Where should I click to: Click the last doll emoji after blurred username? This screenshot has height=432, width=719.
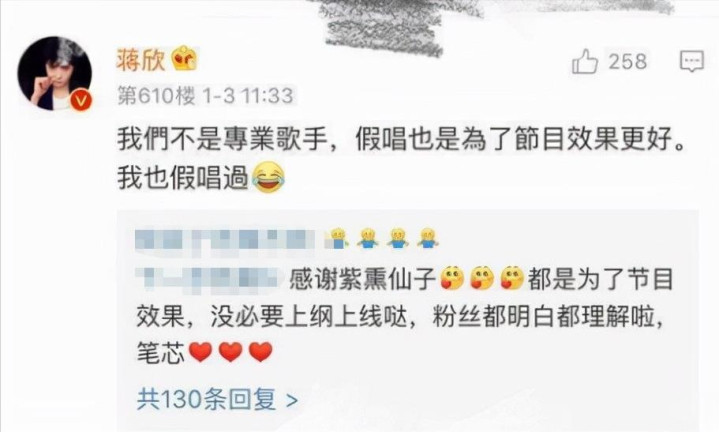[427, 238]
